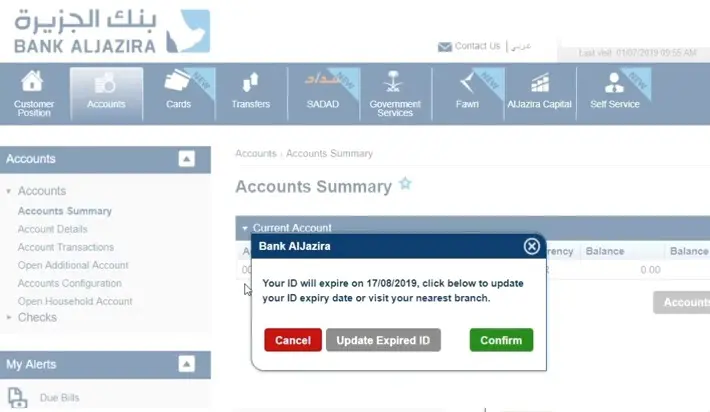The height and width of the screenshot is (412, 710).
Task: Click the grey Accounts button at right
Action: 681,302
